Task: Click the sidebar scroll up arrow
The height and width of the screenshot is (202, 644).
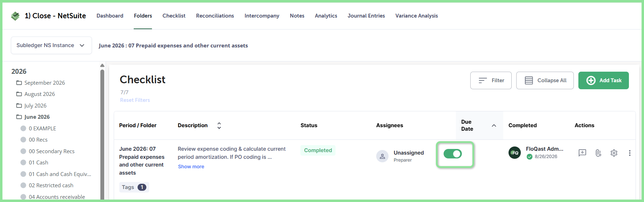Action: tap(102, 65)
